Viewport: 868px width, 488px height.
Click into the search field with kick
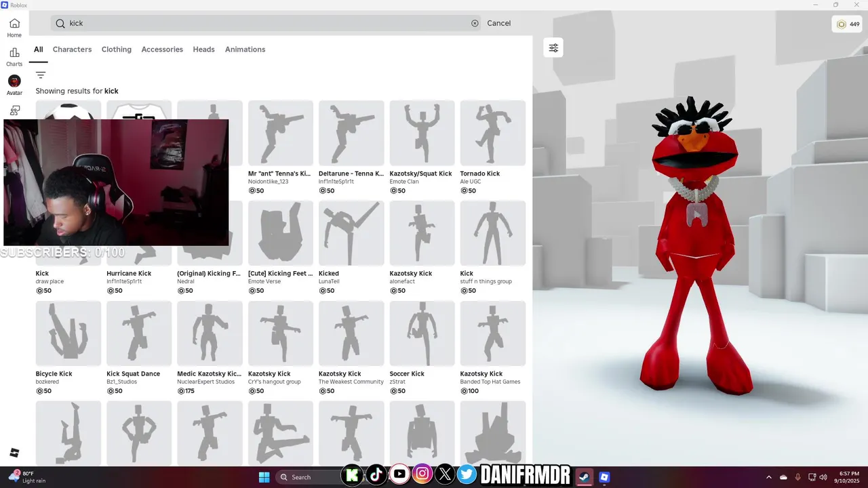pos(266,23)
